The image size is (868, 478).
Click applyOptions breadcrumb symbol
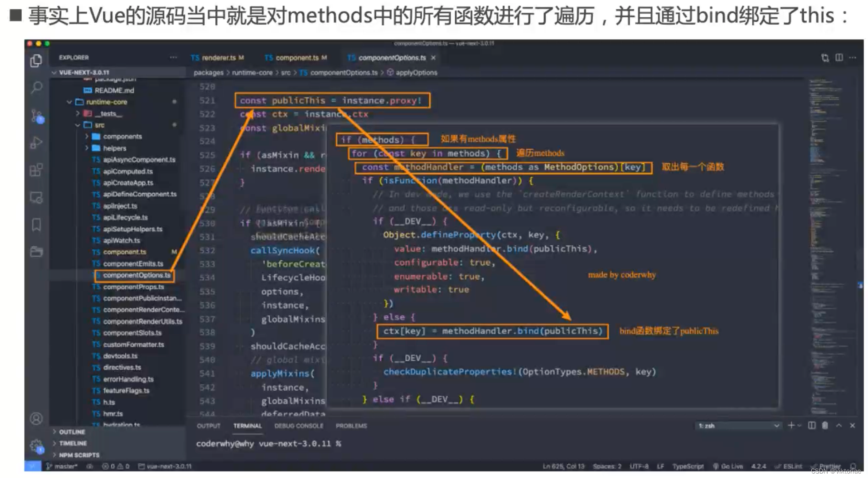point(416,73)
